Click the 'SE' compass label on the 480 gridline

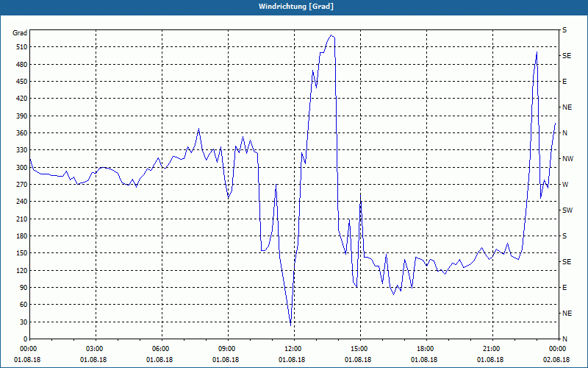(567, 56)
